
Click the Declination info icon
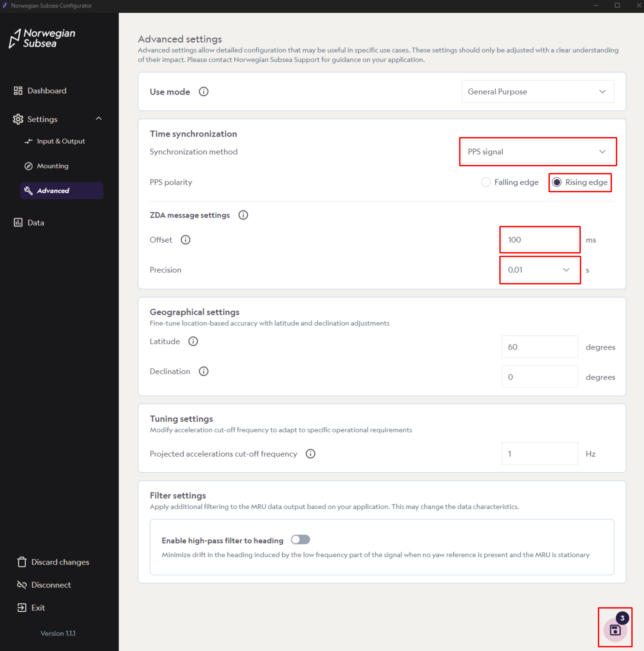pyautogui.click(x=204, y=371)
